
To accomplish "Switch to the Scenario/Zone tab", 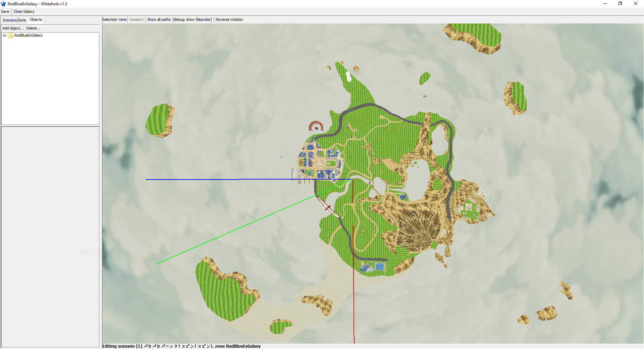I will coord(14,20).
